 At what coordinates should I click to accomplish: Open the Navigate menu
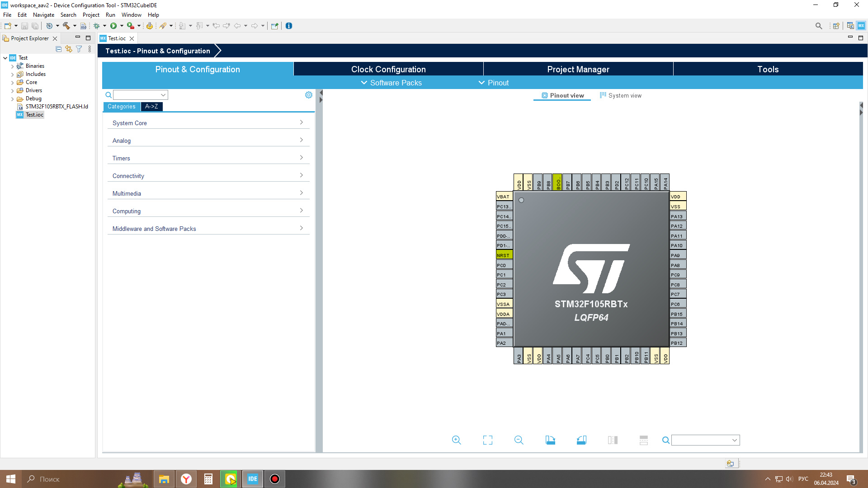pos(43,15)
